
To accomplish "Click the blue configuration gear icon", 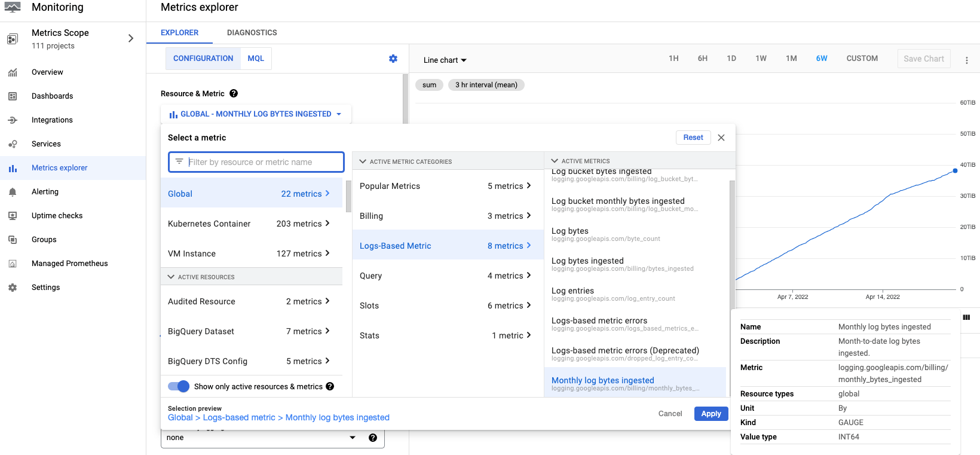I will click(x=393, y=59).
